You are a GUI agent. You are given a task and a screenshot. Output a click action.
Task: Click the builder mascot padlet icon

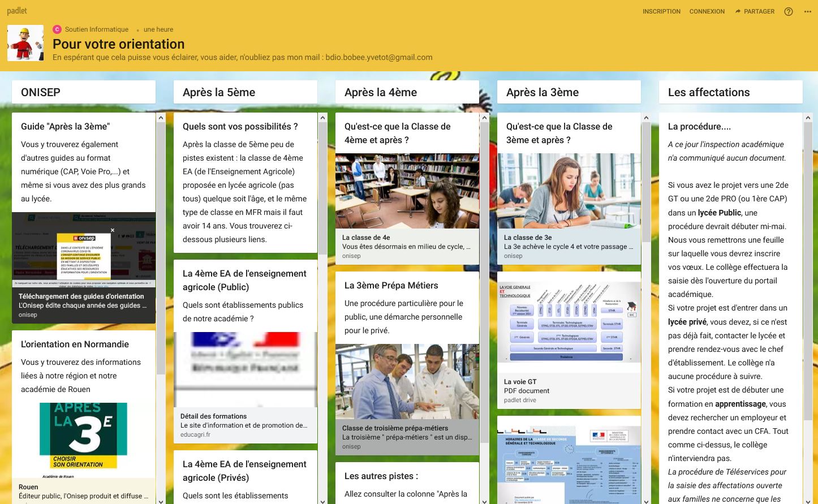click(x=25, y=43)
